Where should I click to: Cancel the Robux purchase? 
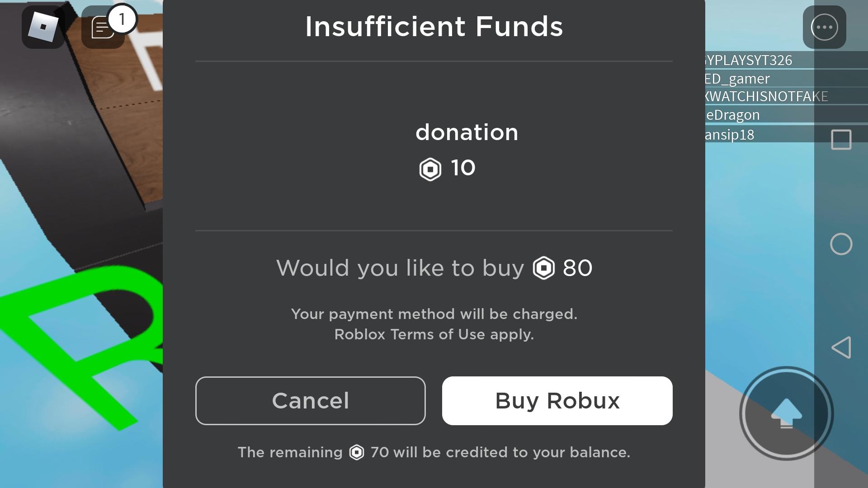310,400
